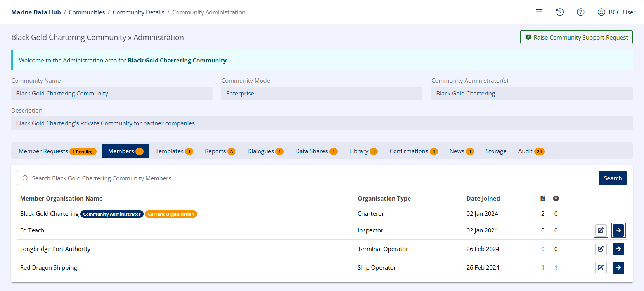Open the BGC_User account menu

click(x=616, y=12)
